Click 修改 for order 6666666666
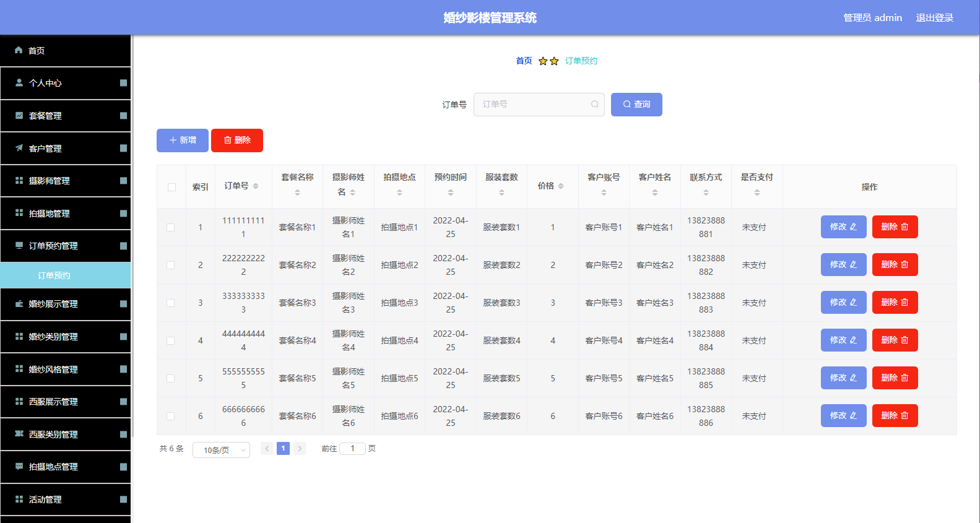Viewport: 980px width, 523px height. pos(844,416)
